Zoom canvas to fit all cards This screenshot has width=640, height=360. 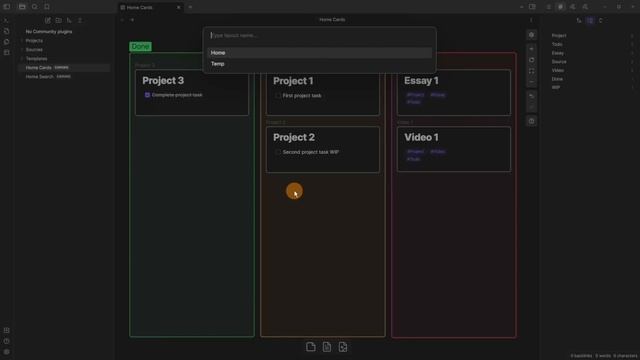coord(531,71)
